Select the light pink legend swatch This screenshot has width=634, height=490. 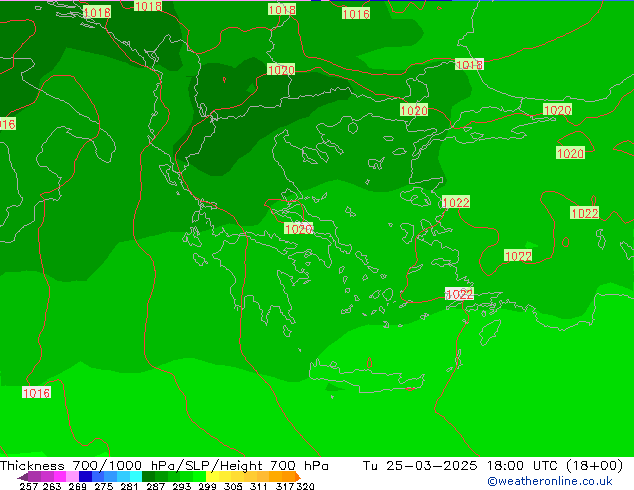tap(72, 476)
